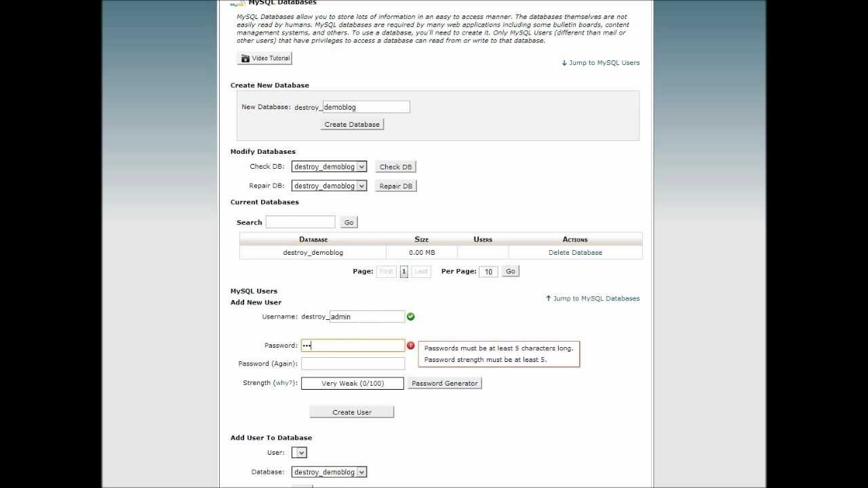Click the Password input field
Viewport: 868px width, 488px height.
click(353, 346)
